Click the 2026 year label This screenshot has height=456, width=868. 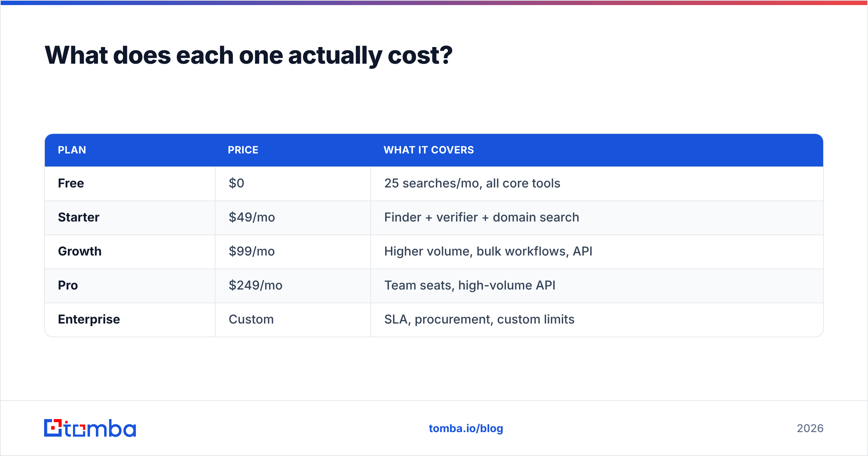tap(810, 428)
